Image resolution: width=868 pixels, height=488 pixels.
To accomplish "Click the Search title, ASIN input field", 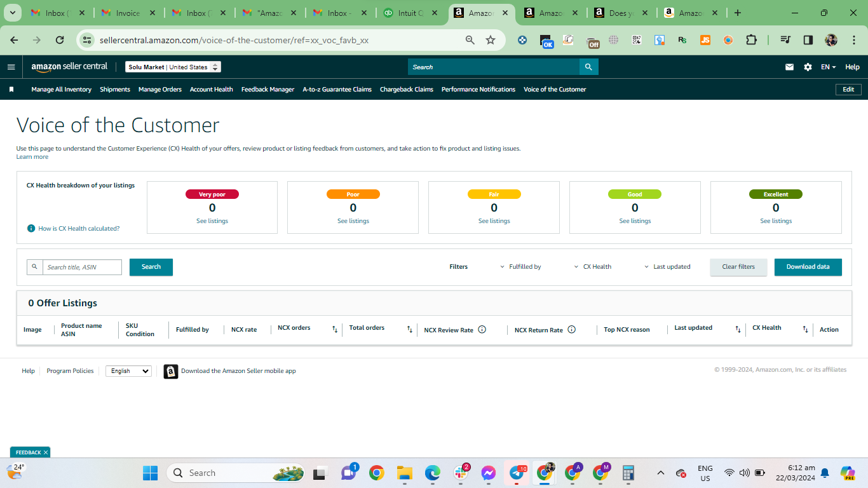I will point(82,267).
